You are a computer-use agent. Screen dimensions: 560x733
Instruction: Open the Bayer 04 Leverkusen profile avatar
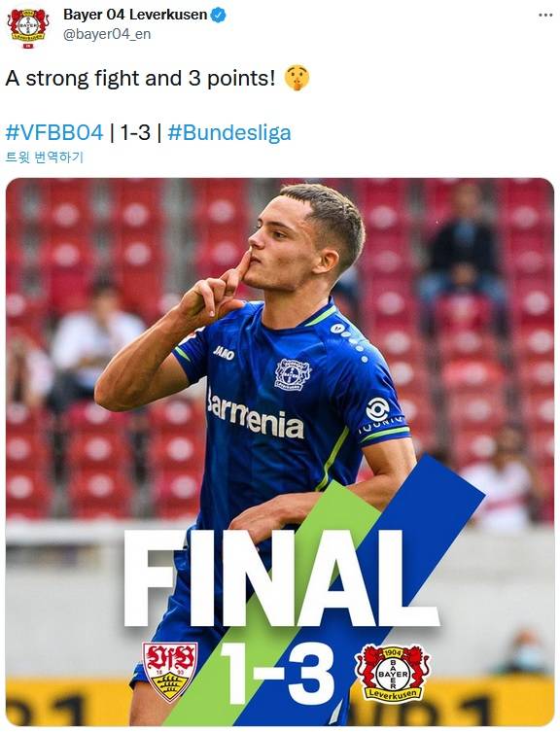point(28,27)
